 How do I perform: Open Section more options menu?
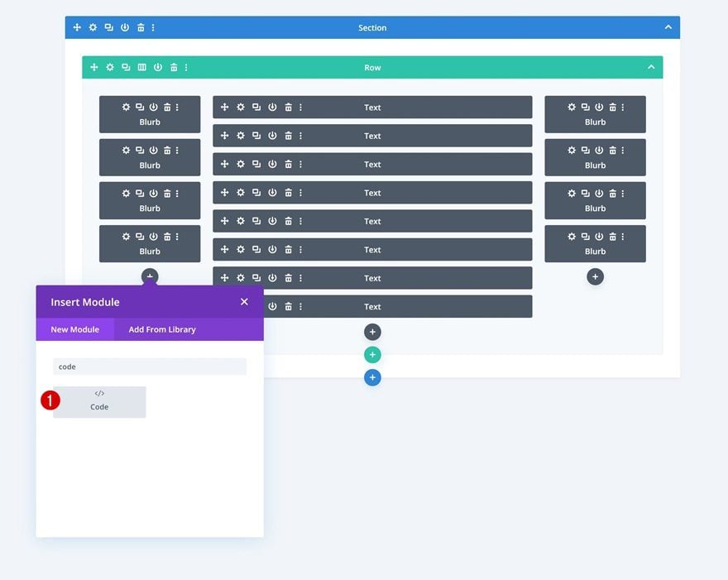point(153,27)
